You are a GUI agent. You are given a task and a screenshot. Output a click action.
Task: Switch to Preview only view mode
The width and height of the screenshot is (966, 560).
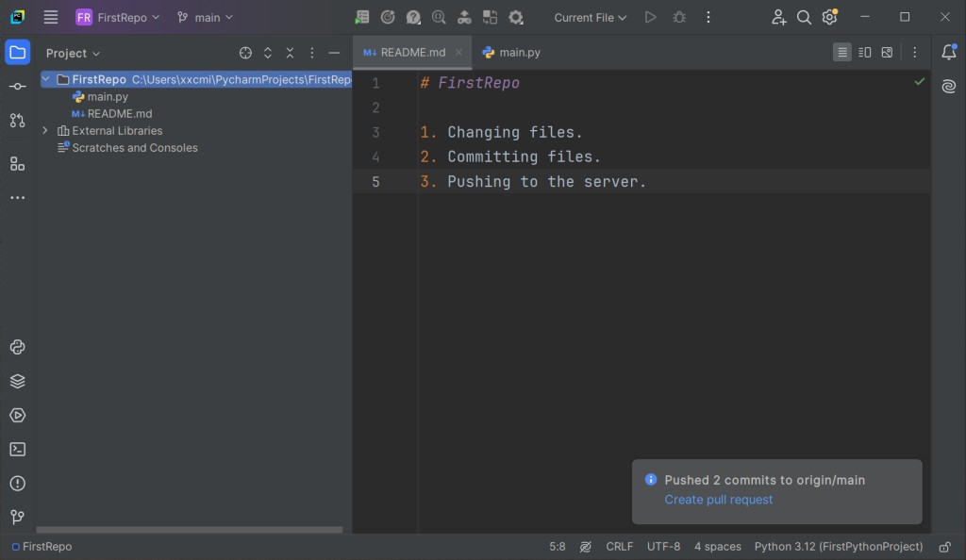click(887, 53)
